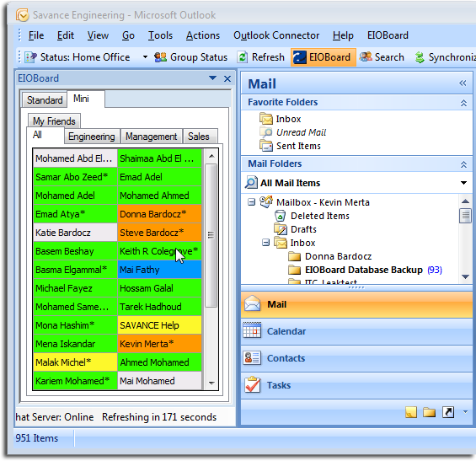This screenshot has height=461, width=476.
Task: Collapse the Mail Folders section
Action: click(x=463, y=164)
